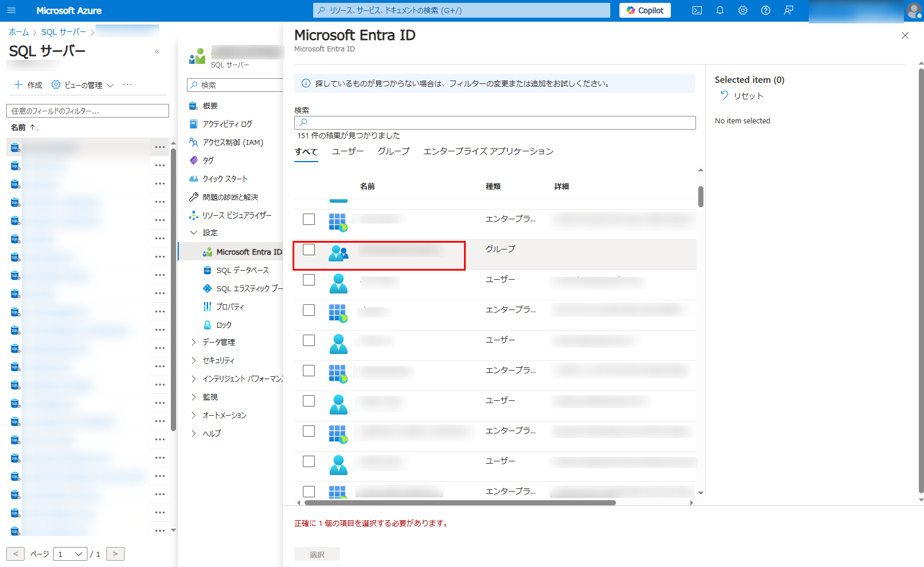
Task: Expand the 監視 section
Action: tap(204, 397)
